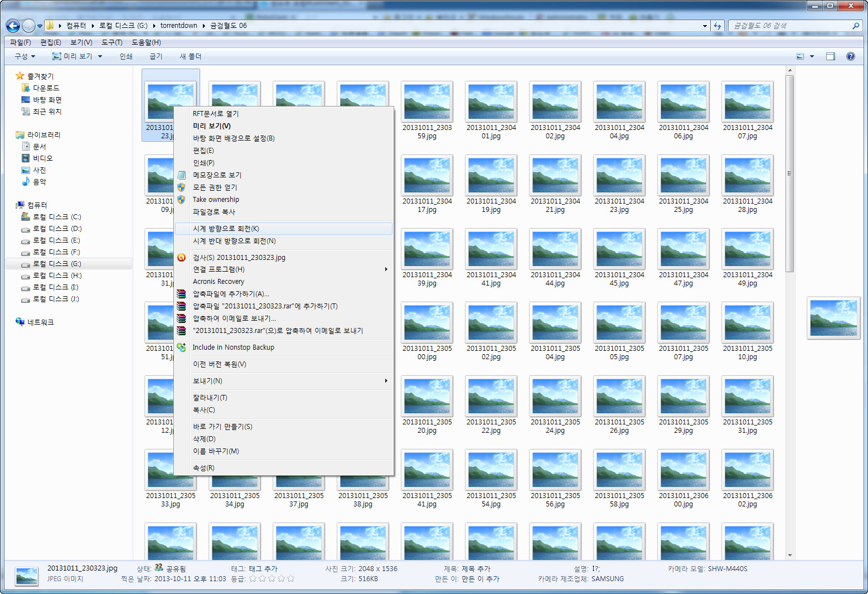Click the 굽기 toolbar button
Image resolution: width=868 pixels, height=594 pixels.
tap(156, 56)
